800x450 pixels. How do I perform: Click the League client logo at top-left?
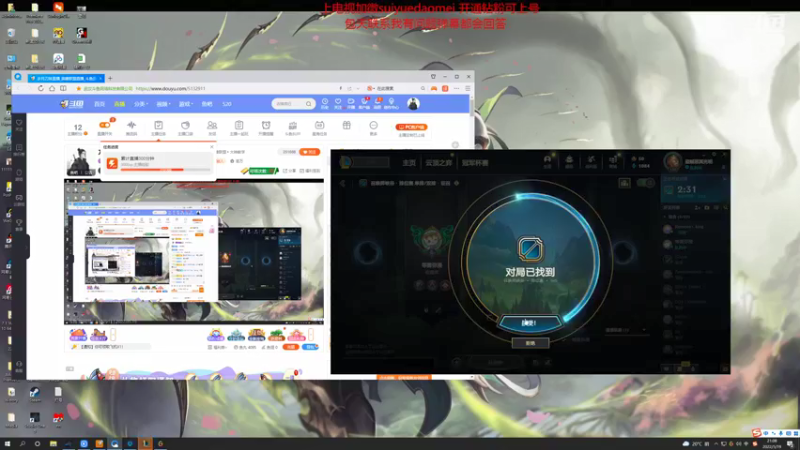point(346,162)
